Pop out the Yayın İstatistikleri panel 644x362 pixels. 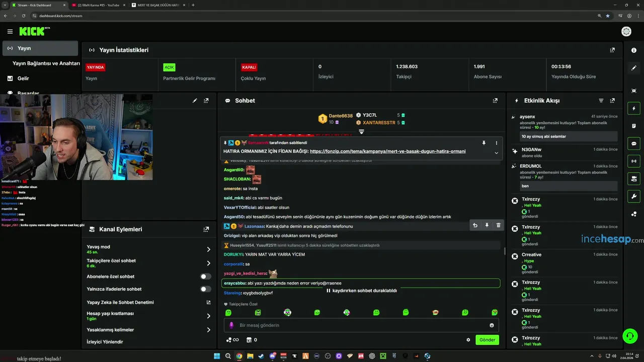[612, 50]
